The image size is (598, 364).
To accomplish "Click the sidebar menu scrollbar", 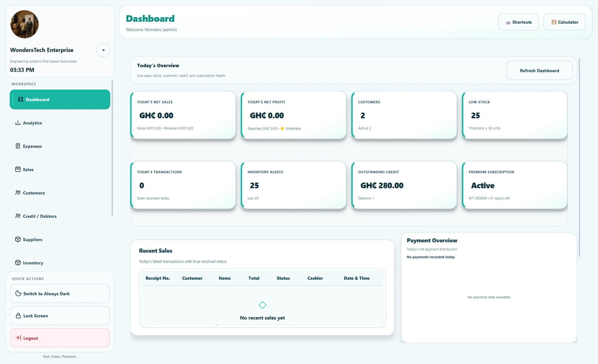I will [112, 148].
